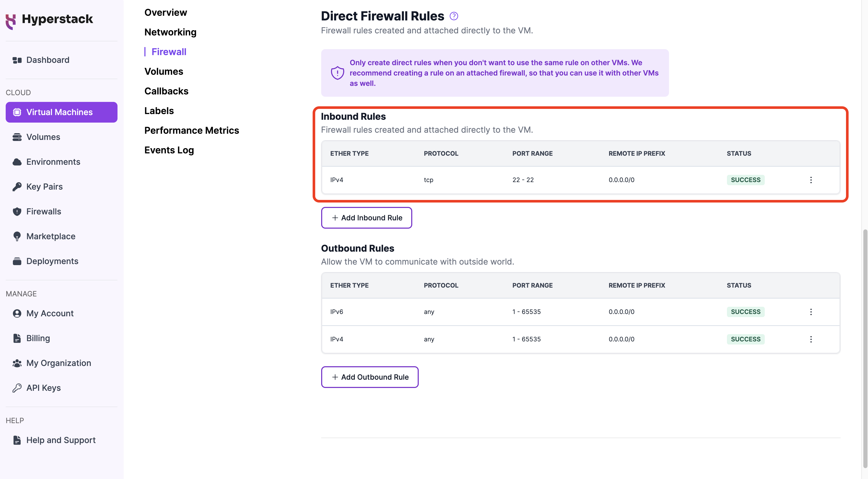Click inbound ETHER TYPE column header

pos(349,154)
